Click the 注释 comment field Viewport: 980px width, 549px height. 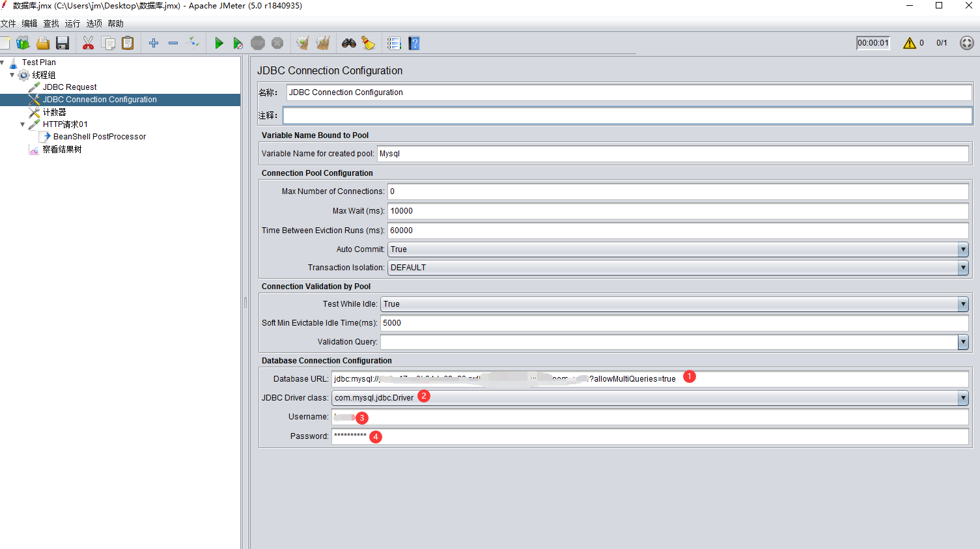tap(628, 115)
